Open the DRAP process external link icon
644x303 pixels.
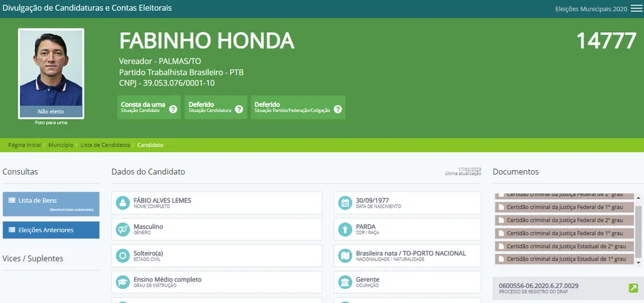tap(633, 288)
